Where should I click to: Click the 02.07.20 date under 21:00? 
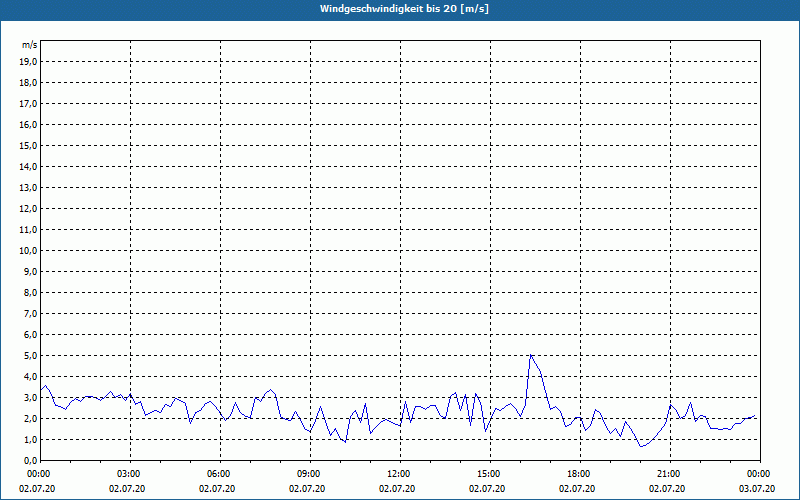tap(667, 489)
